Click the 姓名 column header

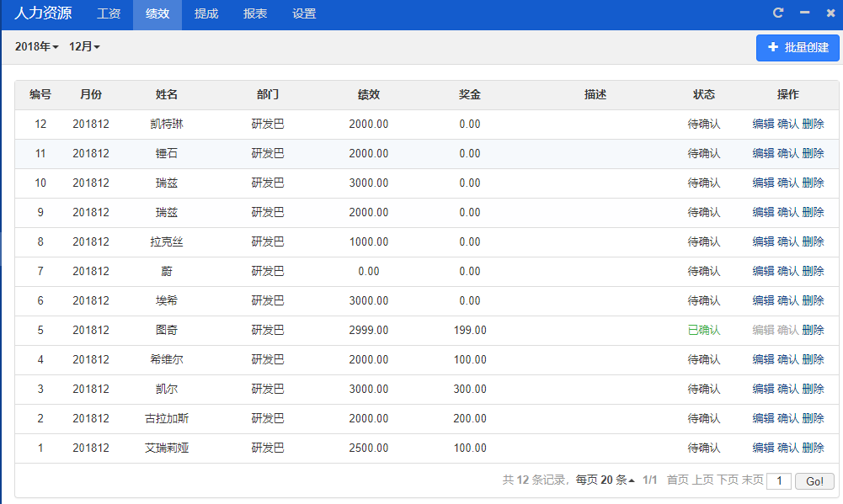pyautogui.click(x=167, y=95)
